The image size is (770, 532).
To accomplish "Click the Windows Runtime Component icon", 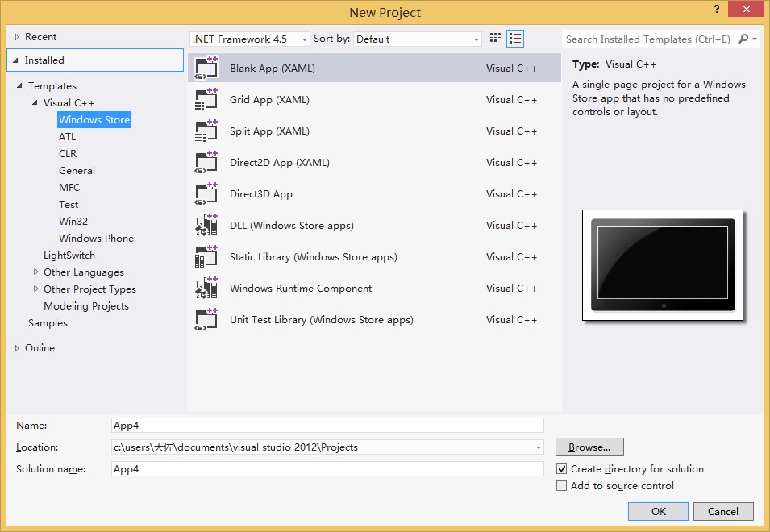I will coord(206,288).
